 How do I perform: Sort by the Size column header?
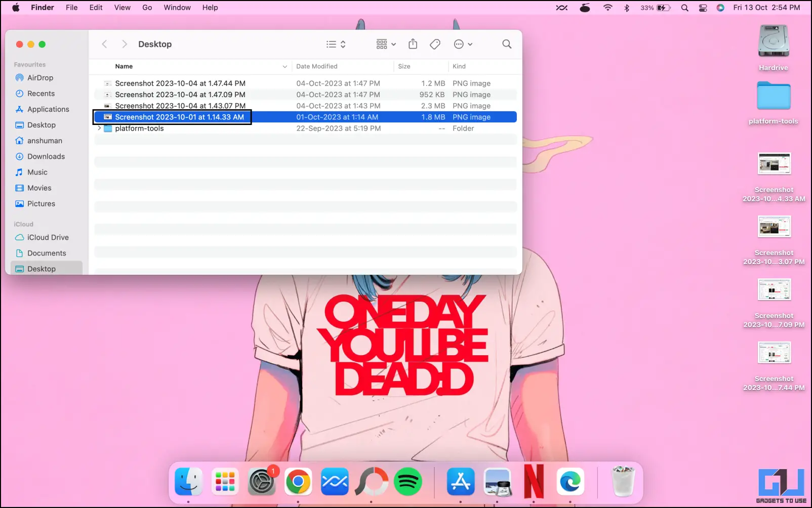point(404,66)
